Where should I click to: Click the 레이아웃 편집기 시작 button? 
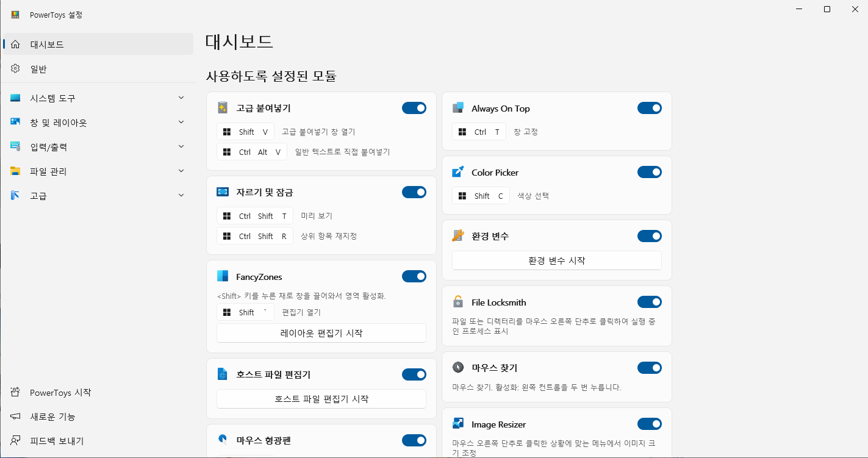click(x=321, y=333)
